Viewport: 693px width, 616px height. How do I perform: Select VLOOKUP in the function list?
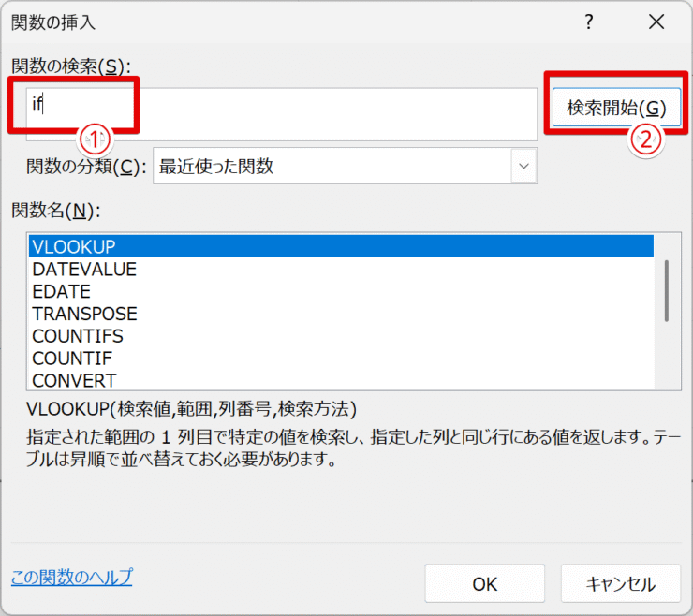click(x=341, y=246)
